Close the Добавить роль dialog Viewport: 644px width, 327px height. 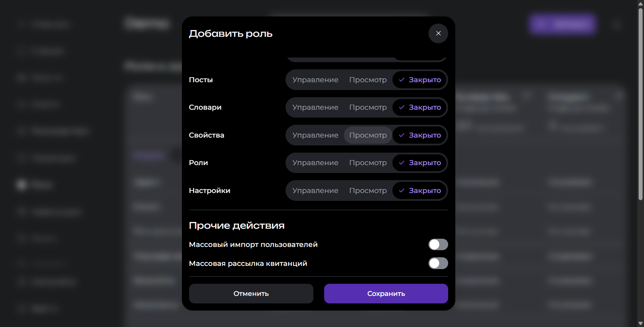point(438,33)
